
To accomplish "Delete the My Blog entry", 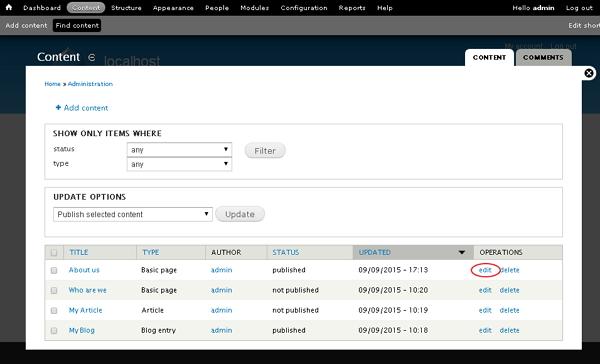I will coord(510,330).
